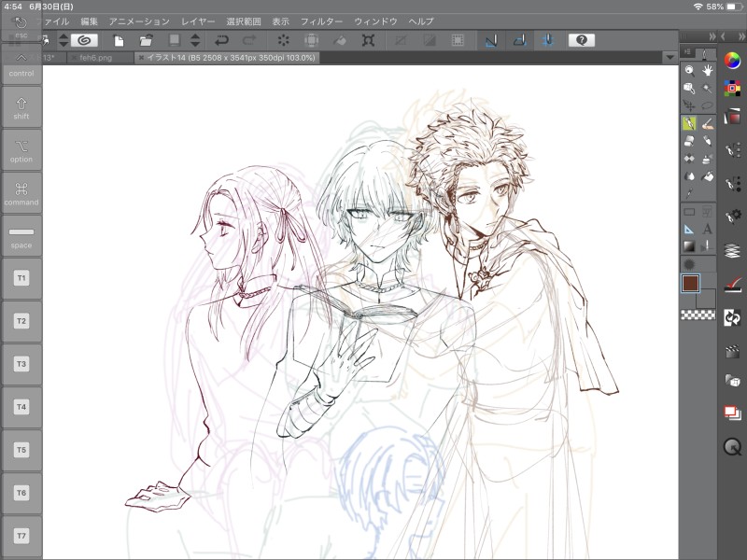Expand the rightmost palette dock double chevron
Screen dimensions: 747x560
(740, 36)
